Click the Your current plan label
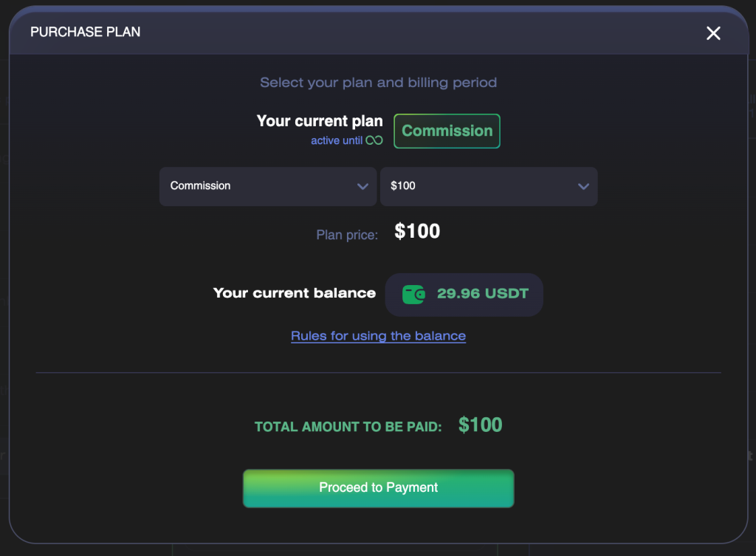Image resolution: width=756 pixels, height=556 pixels. point(320,121)
